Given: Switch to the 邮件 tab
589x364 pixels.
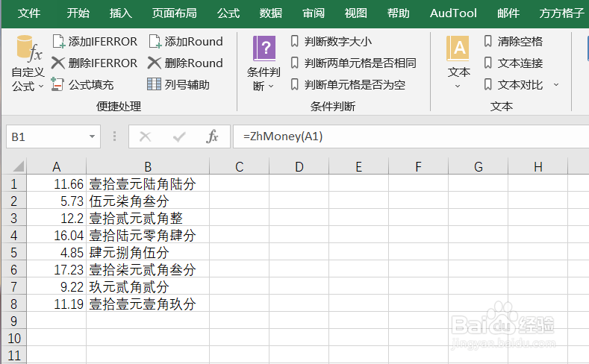Looking at the screenshot, I should point(508,13).
